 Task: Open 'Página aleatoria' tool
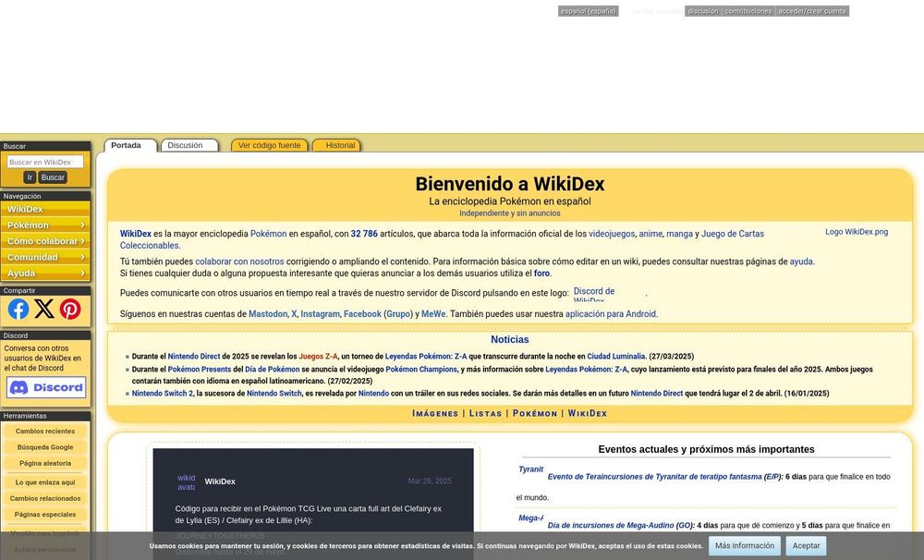[x=45, y=463]
